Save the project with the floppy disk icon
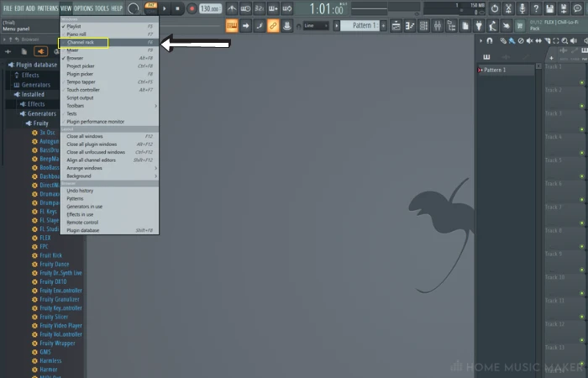The width and height of the screenshot is (588, 378). 549,8
